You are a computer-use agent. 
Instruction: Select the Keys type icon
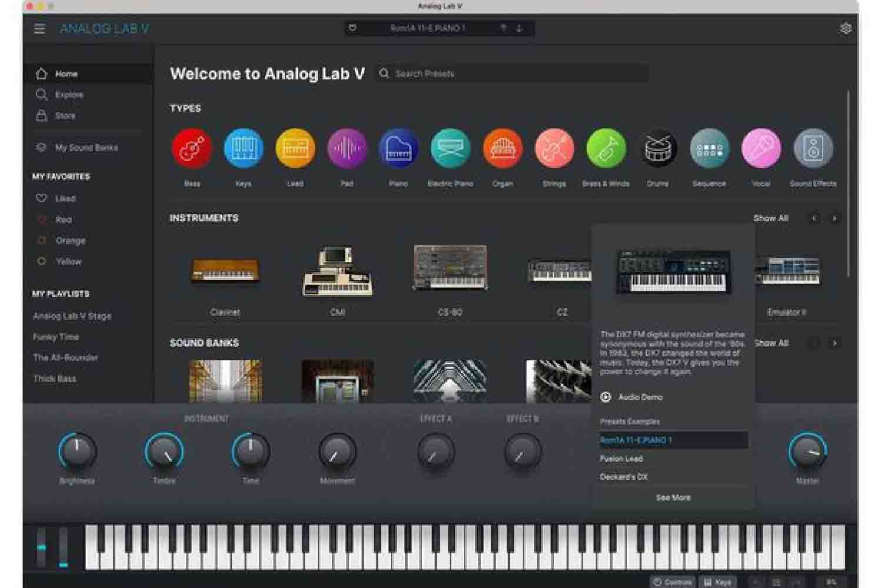click(x=243, y=148)
